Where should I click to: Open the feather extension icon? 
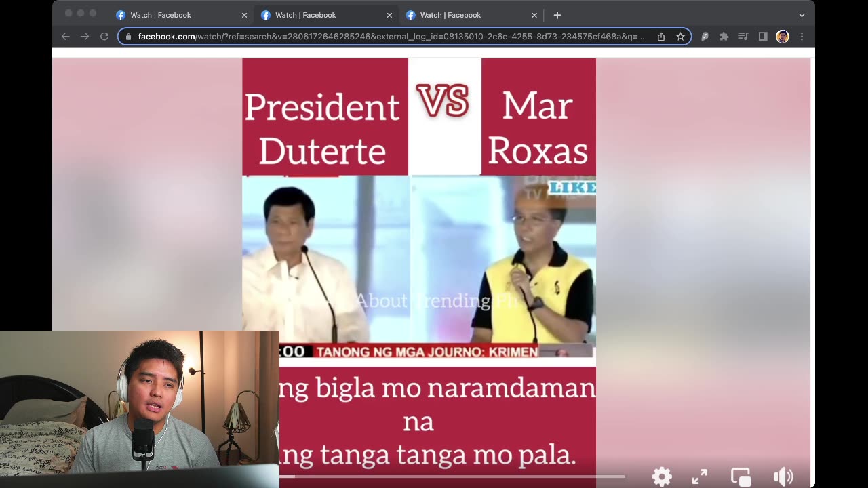[x=705, y=37]
